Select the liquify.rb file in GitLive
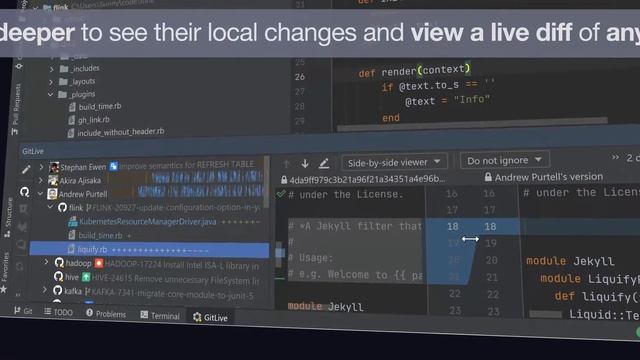Viewport: 640px width, 360px height. click(149, 249)
